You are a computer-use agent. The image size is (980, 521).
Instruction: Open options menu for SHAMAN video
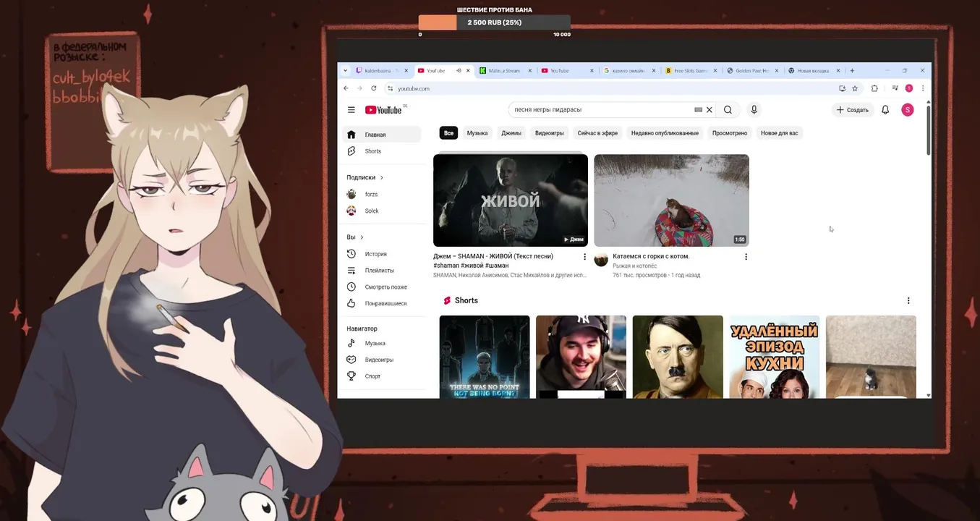[x=584, y=257]
